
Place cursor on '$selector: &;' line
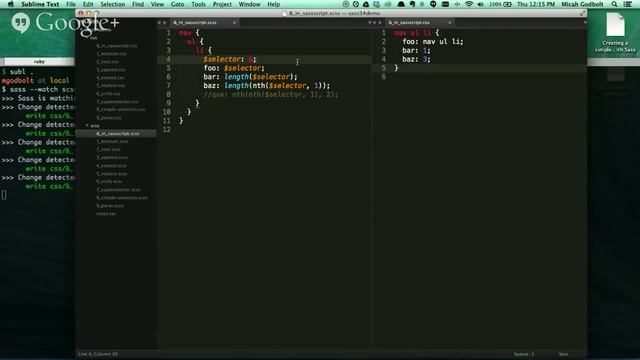[230, 59]
